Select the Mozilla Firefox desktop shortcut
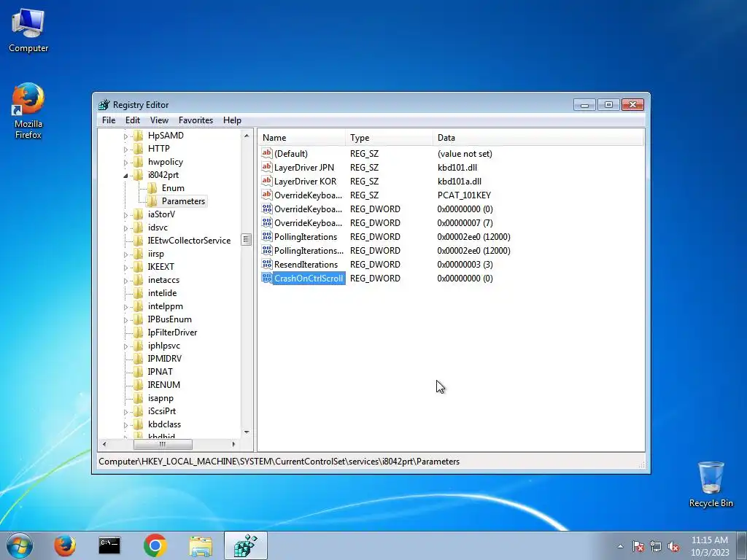This screenshot has width=747, height=560. click(x=28, y=112)
